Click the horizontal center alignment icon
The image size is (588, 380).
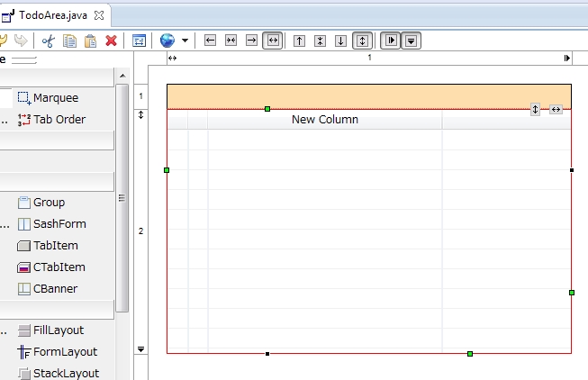231,41
